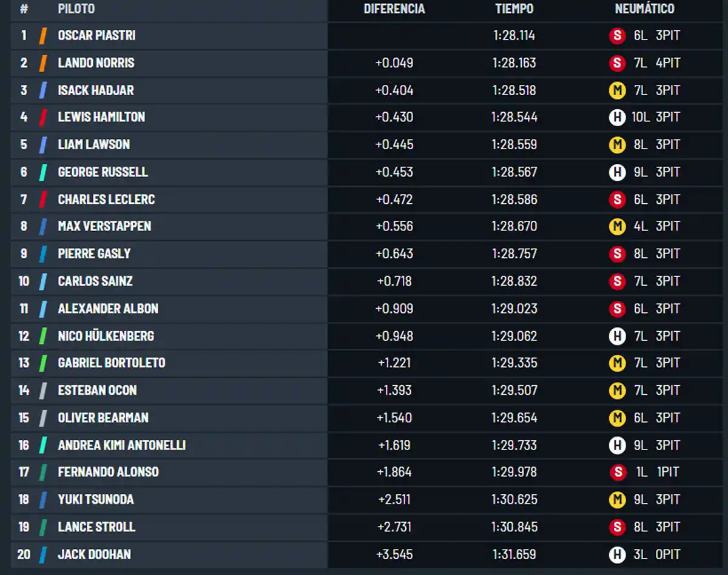Open Andrea Kimi Antonelli's driver entry
The width and height of the screenshot is (728, 575).
(121, 445)
